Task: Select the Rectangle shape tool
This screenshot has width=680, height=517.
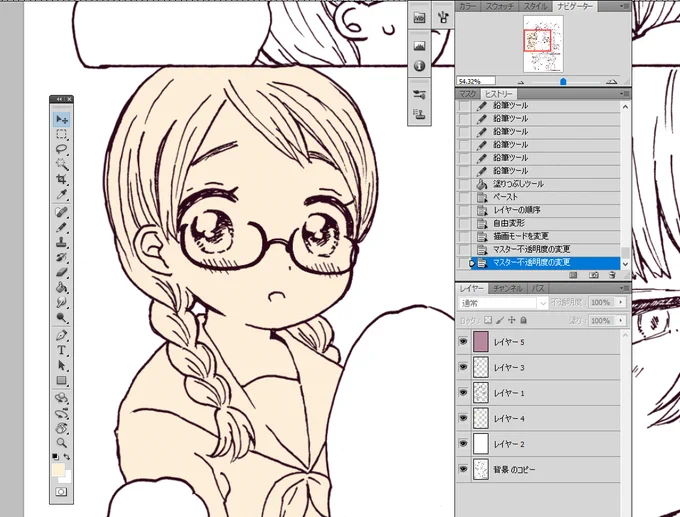Action: pyautogui.click(x=62, y=380)
